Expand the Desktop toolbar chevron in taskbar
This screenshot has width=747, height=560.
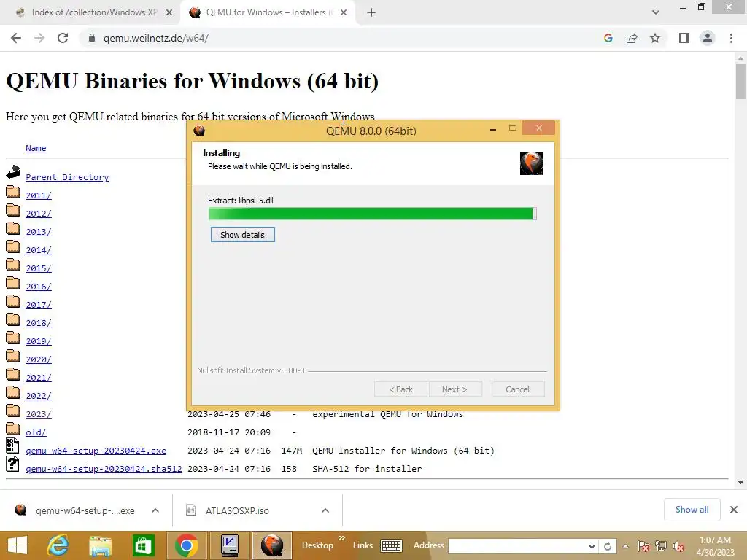point(342,537)
